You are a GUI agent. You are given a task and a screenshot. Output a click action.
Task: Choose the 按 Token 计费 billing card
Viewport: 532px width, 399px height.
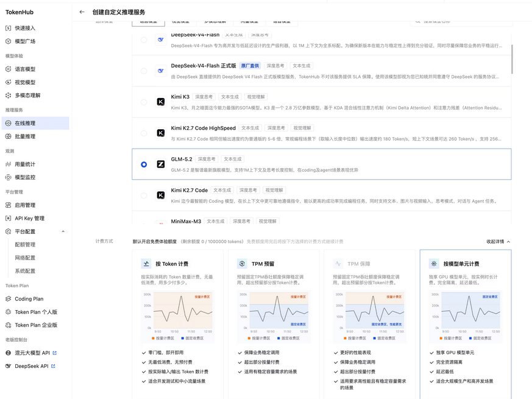pyautogui.click(x=178, y=324)
